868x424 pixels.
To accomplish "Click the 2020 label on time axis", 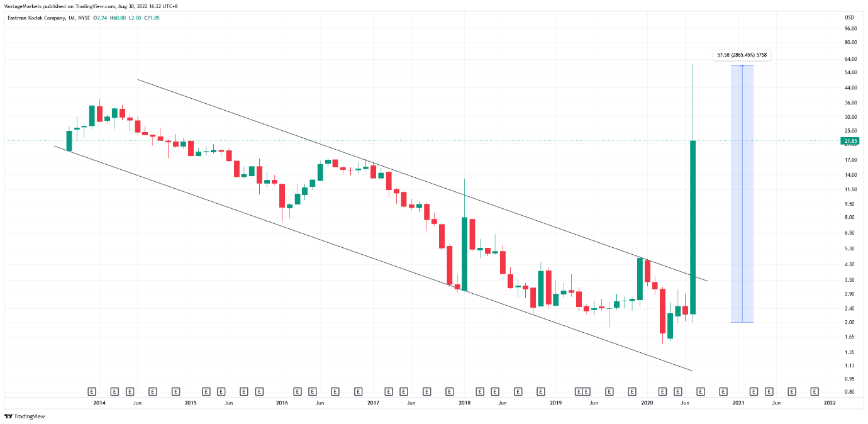I will [647, 403].
